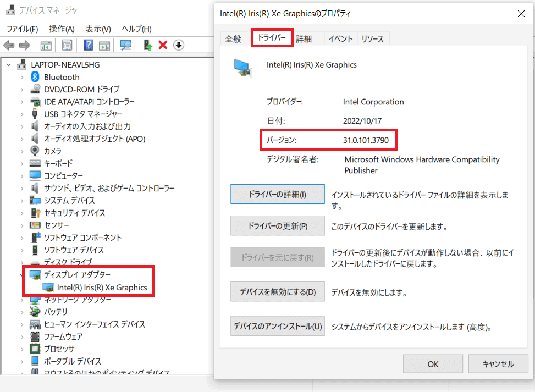
Task: Click the ドライバーの更新(P) button
Action: [x=277, y=226]
